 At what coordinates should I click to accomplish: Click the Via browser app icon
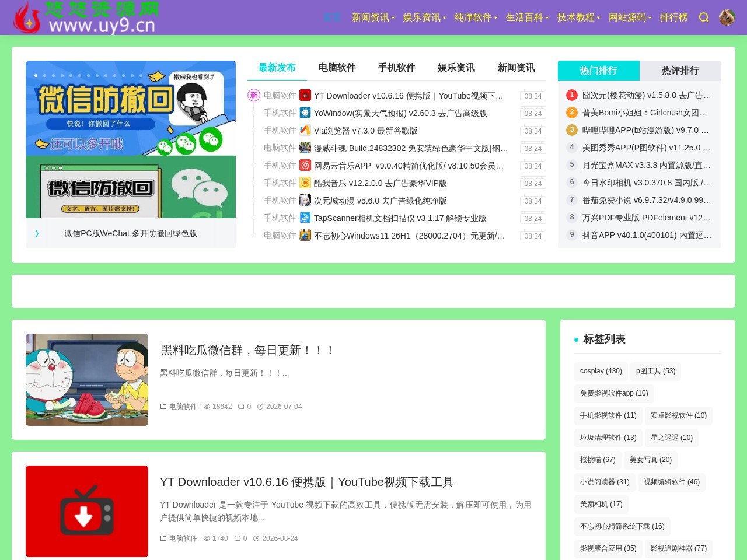point(305,131)
